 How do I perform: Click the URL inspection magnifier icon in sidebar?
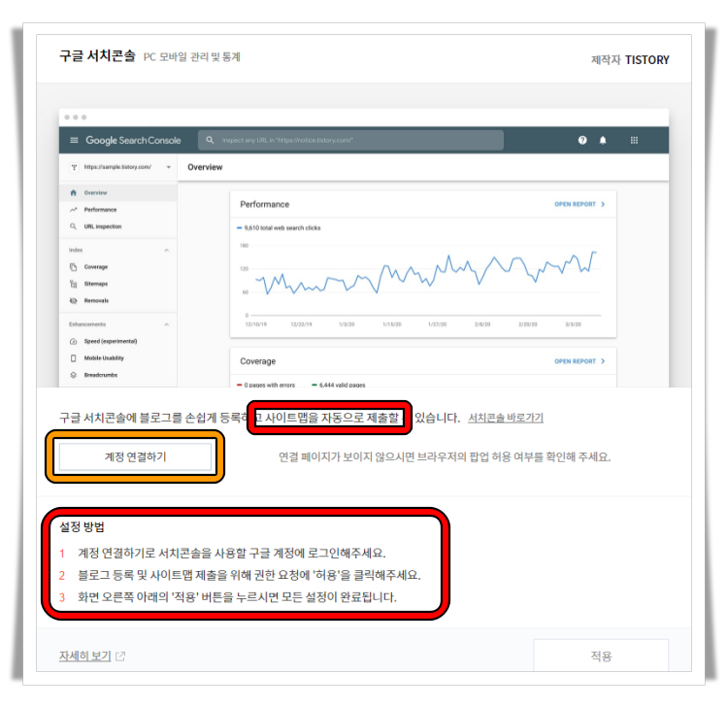[x=73, y=226]
